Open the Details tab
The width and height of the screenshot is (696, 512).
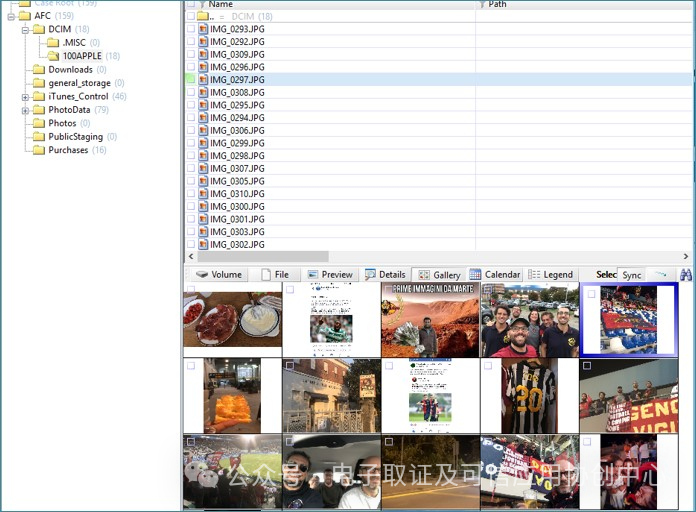coord(385,274)
